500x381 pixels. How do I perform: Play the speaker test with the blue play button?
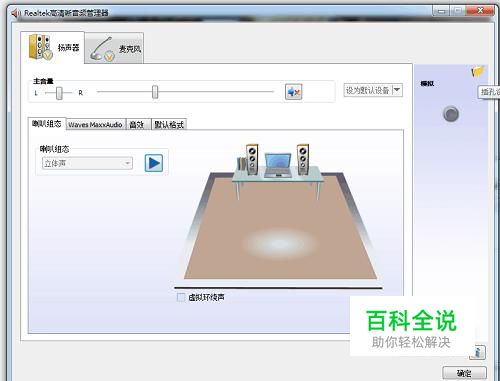pos(154,163)
